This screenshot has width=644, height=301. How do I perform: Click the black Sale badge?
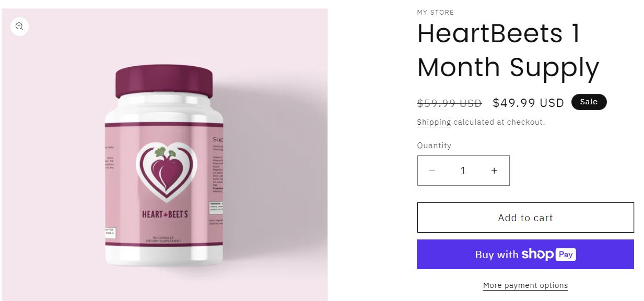(x=589, y=102)
